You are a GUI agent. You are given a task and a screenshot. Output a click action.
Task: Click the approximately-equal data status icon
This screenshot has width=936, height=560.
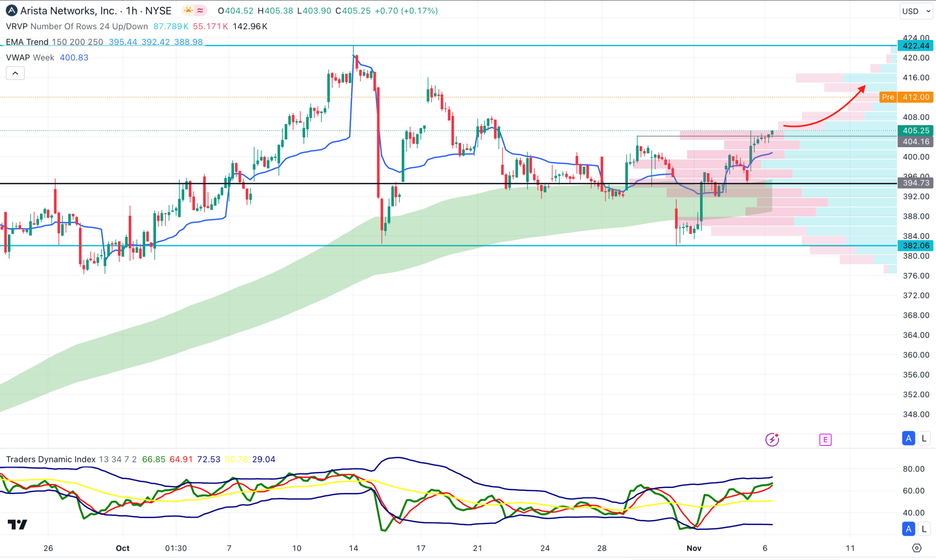[201, 10]
